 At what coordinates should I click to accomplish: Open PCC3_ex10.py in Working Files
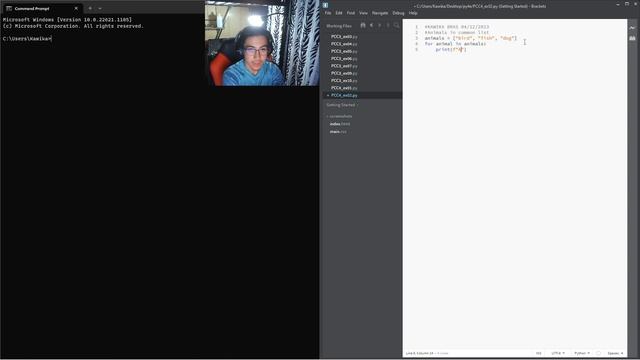pos(344,80)
